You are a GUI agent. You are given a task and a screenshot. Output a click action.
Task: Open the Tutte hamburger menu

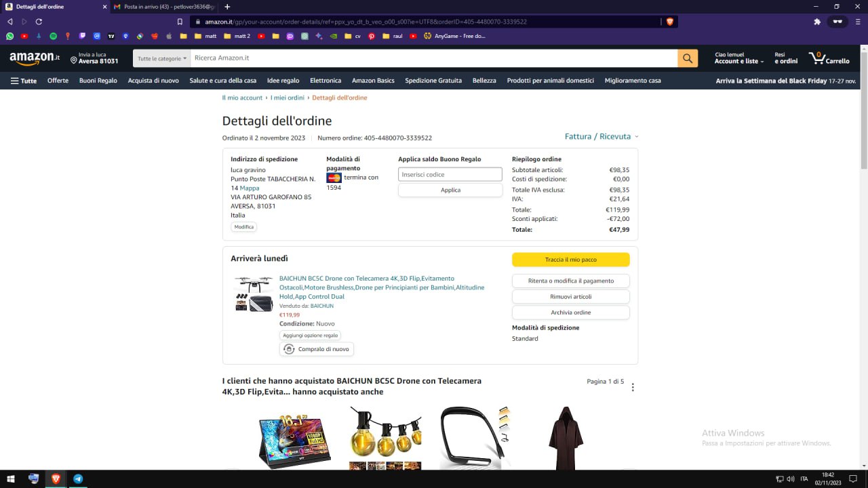tap(24, 81)
